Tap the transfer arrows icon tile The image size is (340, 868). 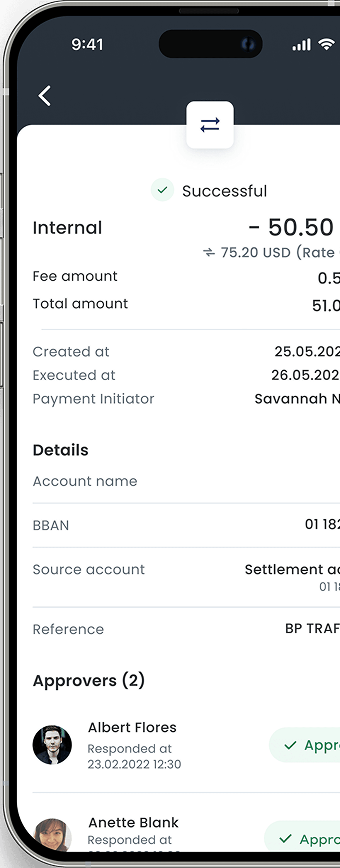210,125
